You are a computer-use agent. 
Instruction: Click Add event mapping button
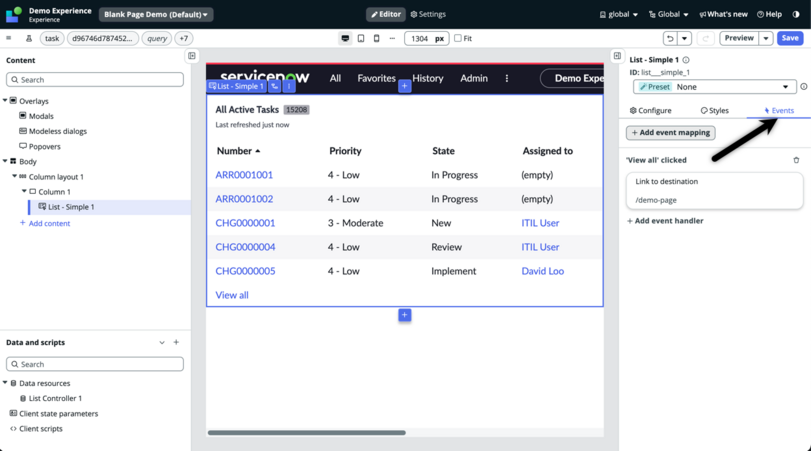pyautogui.click(x=670, y=133)
